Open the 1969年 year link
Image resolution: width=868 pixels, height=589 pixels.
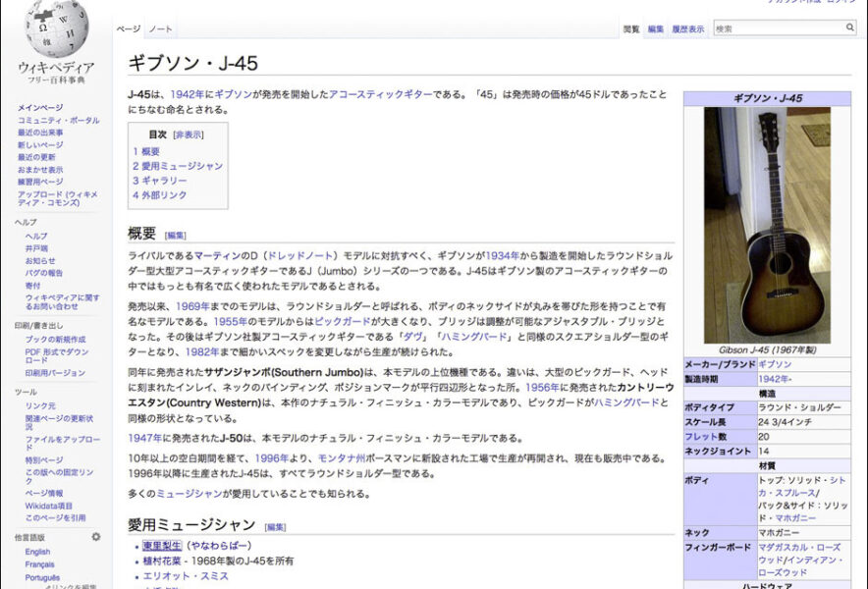(x=192, y=306)
